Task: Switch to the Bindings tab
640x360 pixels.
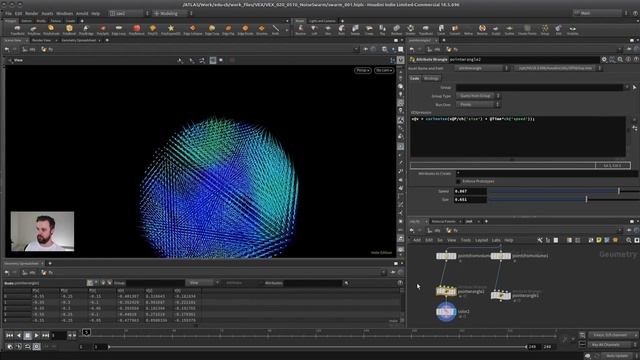Action: click(x=431, y=78)
